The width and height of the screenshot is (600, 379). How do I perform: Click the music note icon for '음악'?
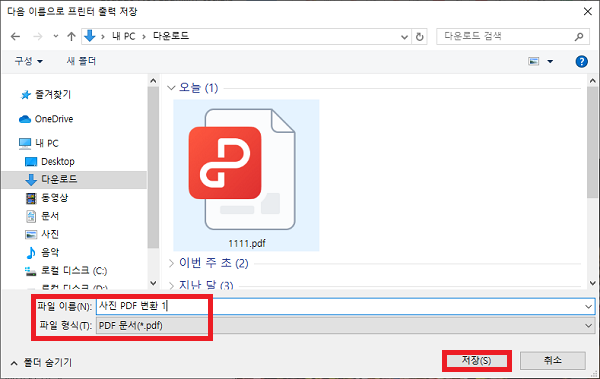point(31,253)
